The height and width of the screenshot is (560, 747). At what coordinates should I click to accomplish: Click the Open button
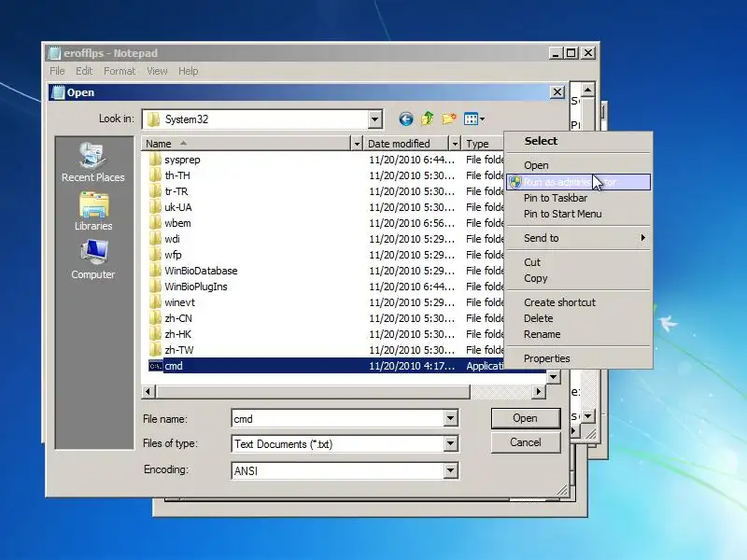[526, 418]
